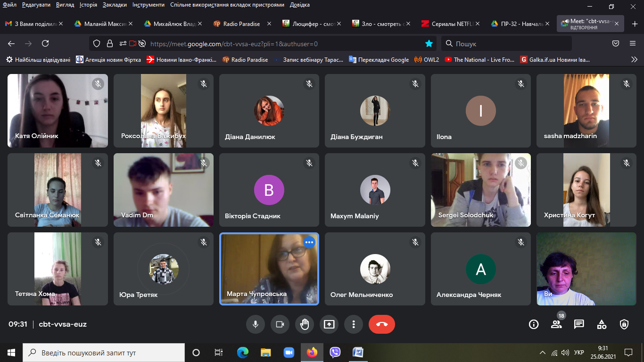644x362 pixels.
Task: Hang up with red leave call button
Action: tap(382, 324)
